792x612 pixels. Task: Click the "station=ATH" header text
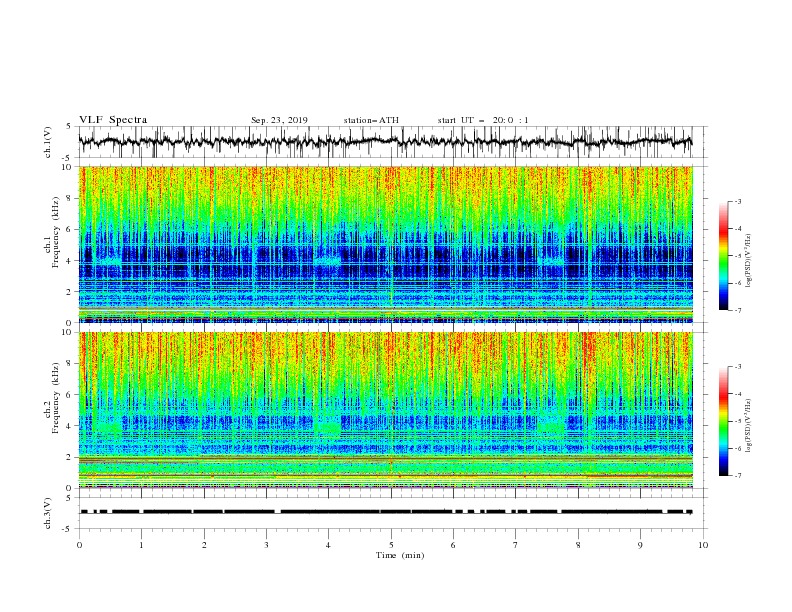coord(371,120)
